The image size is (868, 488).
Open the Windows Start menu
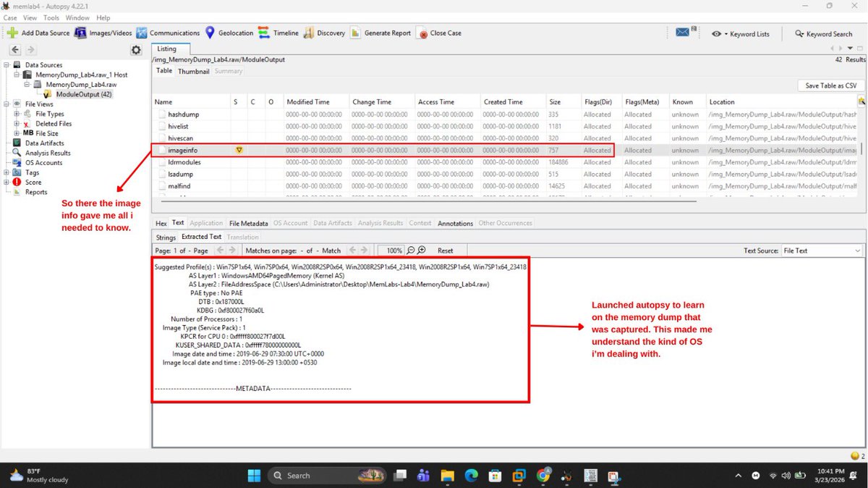coord(254,476)
